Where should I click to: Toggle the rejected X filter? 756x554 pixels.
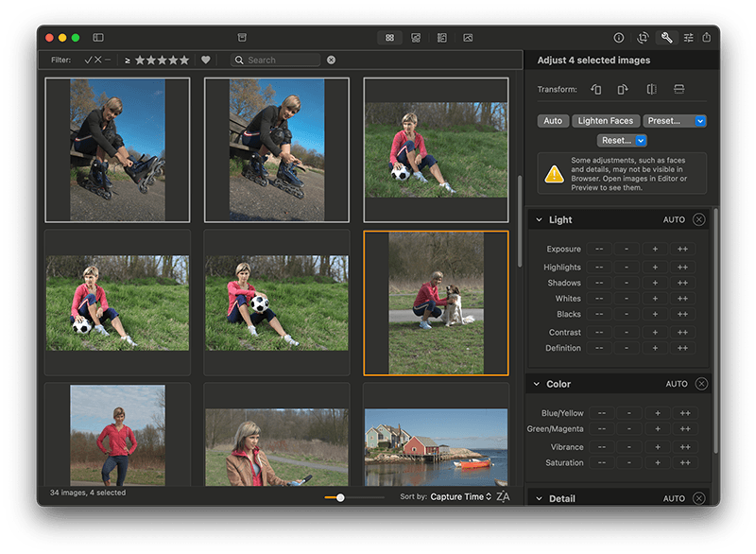click(97, 60)
